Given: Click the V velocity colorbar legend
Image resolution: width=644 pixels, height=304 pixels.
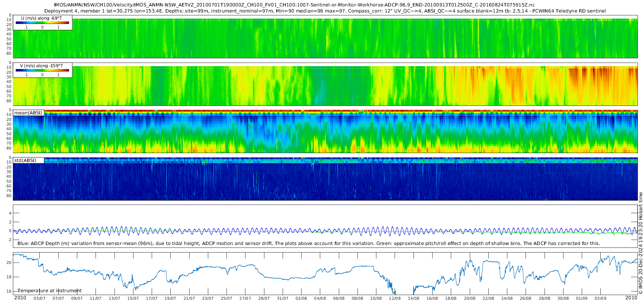Looking at the screenshot, I should (x=42, y=70).
